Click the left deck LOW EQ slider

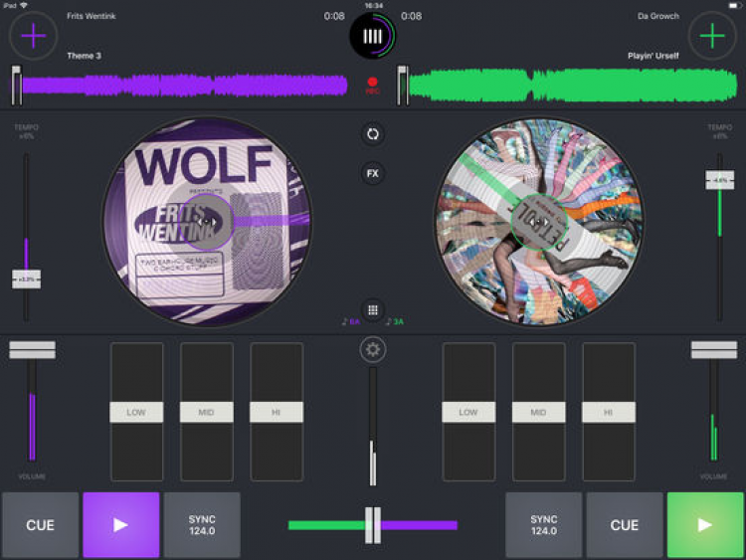pos(136,412)
